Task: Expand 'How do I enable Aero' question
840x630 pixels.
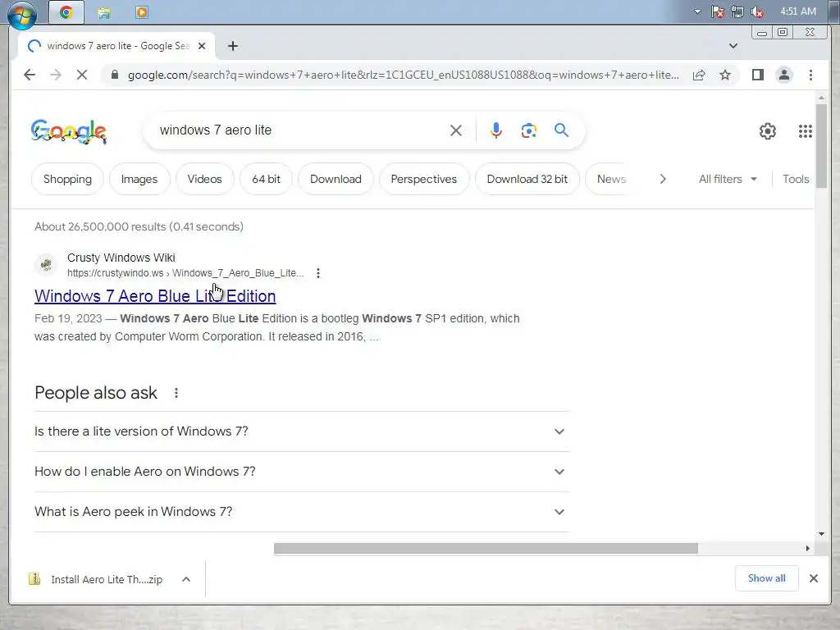Action: tap(301, 472)
